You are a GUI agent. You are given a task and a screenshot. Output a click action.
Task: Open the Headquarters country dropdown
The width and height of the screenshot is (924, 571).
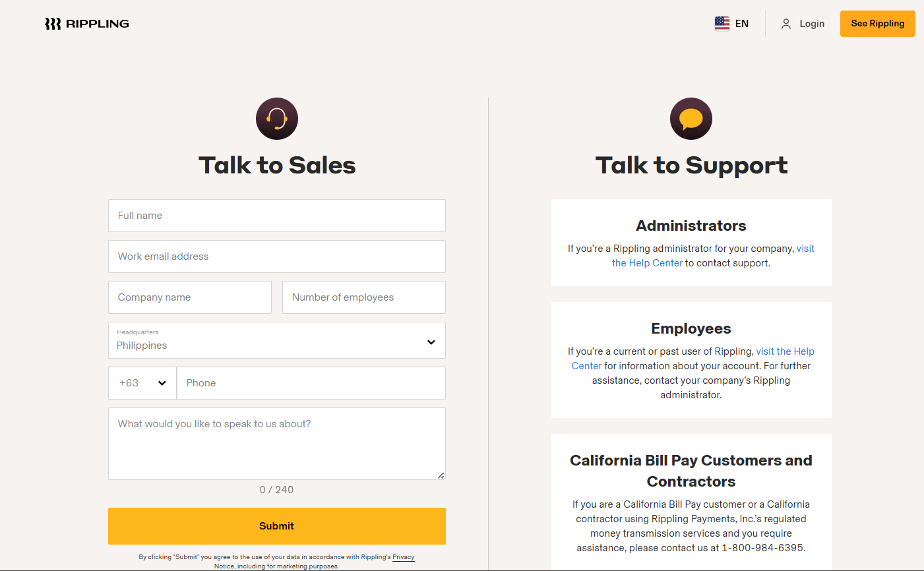click(276, 340)
